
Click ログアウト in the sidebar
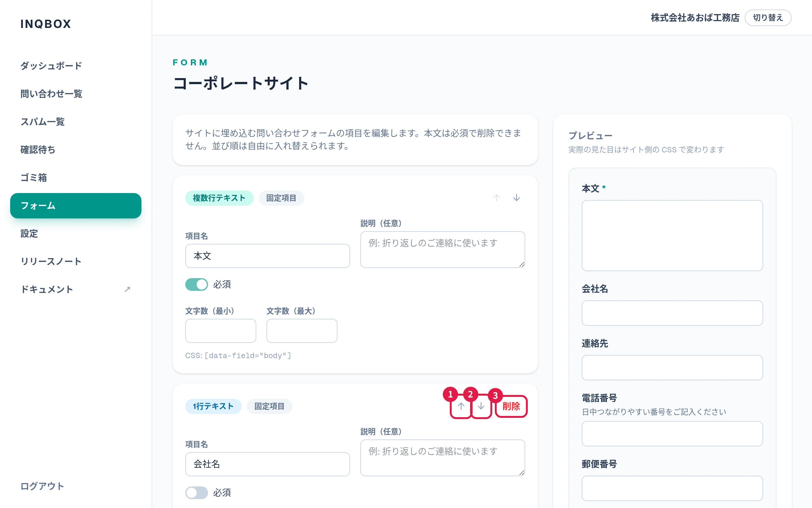(x=42, y=486)
